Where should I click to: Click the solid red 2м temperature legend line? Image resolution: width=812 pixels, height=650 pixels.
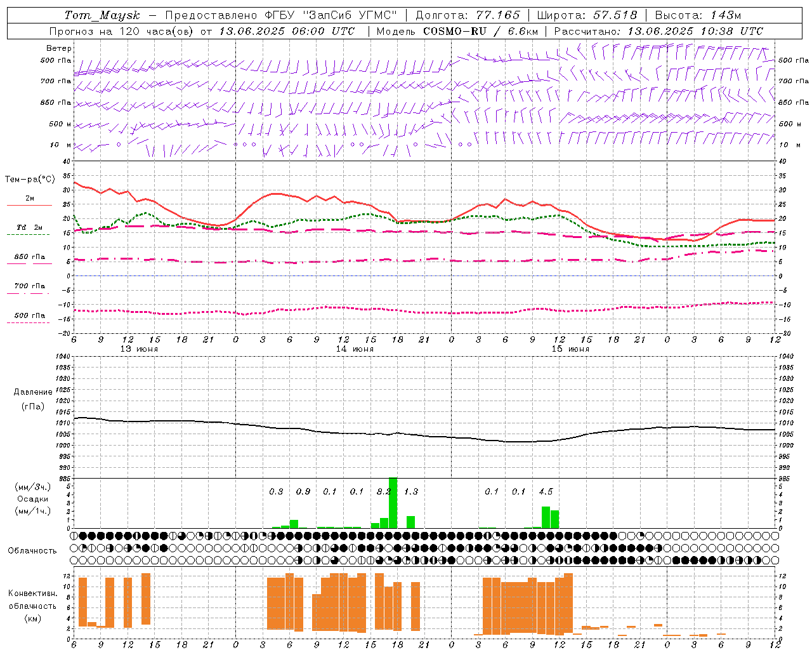coord(30,205)
